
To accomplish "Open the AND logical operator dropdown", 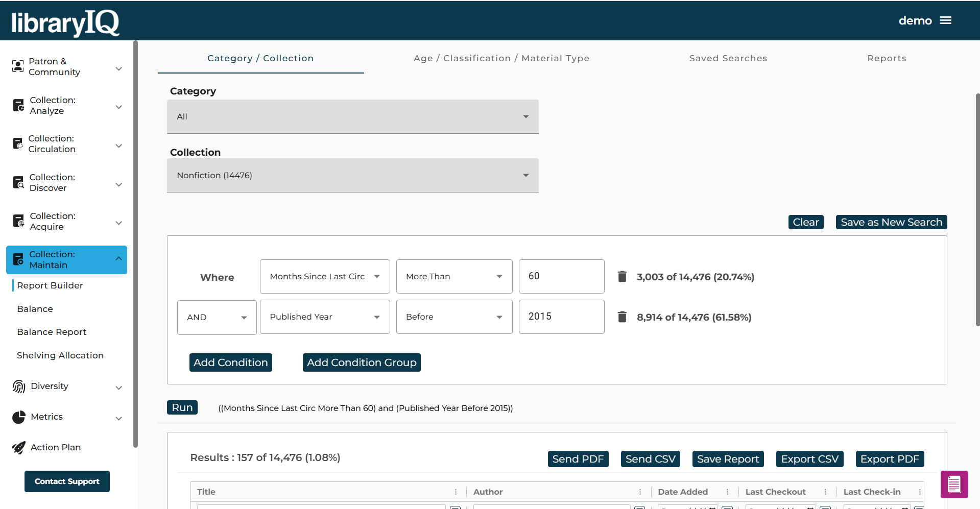I will [x=217, y=318].
